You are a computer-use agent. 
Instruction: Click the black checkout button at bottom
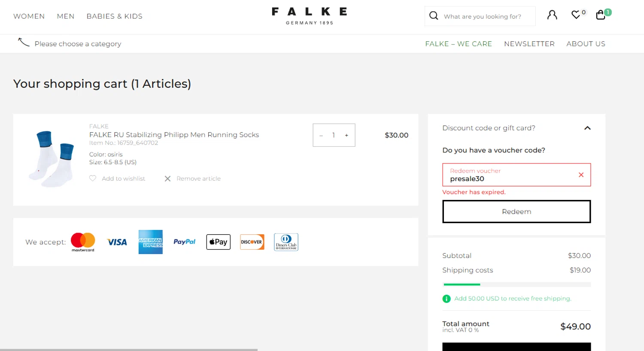[x=516, y=347]
